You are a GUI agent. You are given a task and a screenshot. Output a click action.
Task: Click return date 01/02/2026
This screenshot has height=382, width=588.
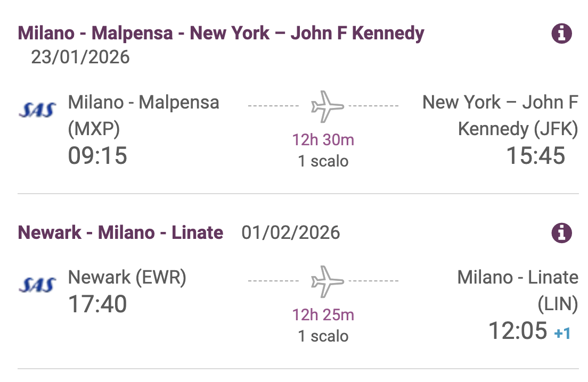pos(291,232)
